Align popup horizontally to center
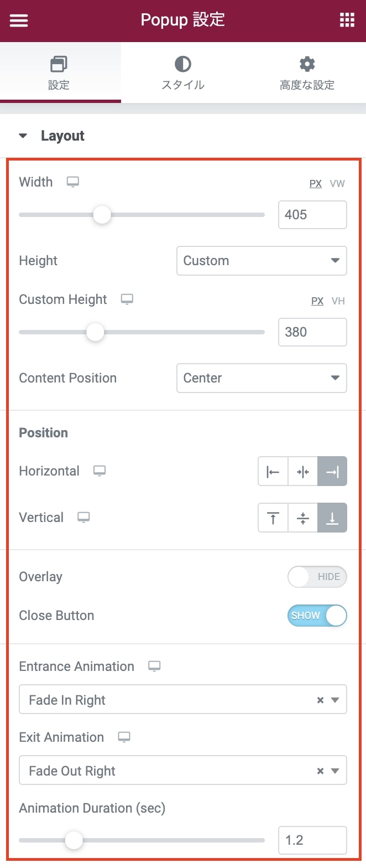The width and height of the screenshot is (366, 868). point(303,472)
